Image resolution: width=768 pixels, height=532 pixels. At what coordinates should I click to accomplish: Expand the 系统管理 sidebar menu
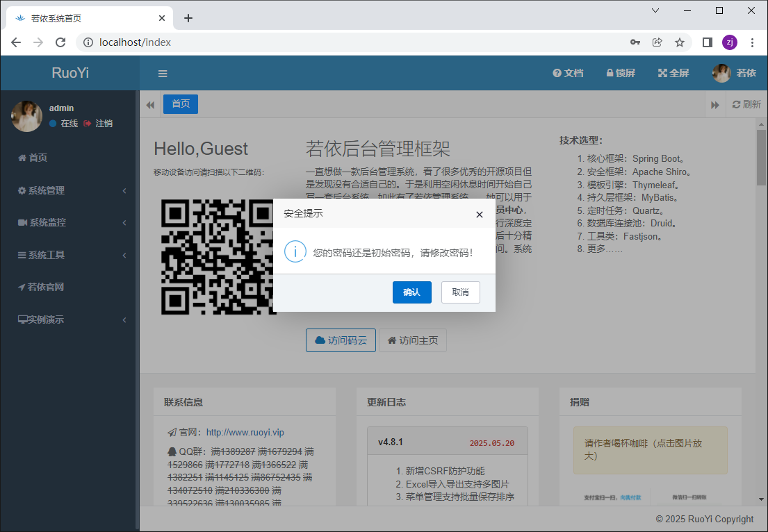pyautogui.click(x=70, y=190)
